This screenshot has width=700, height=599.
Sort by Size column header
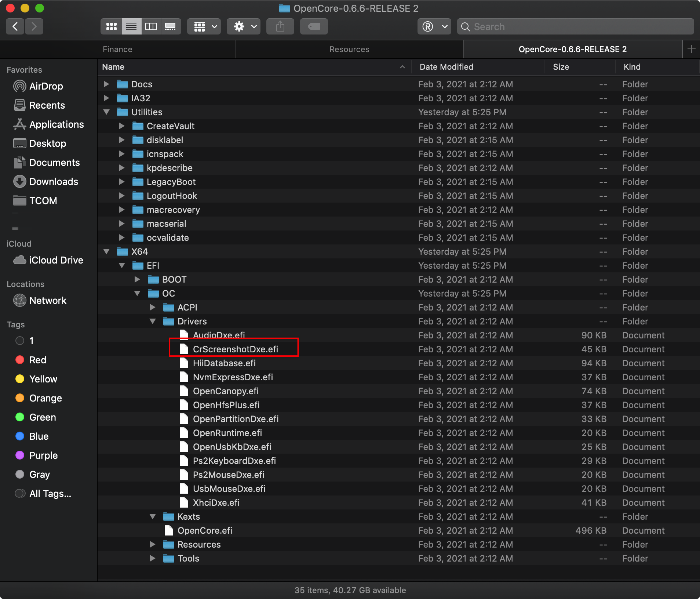click(x=561, y=67)
